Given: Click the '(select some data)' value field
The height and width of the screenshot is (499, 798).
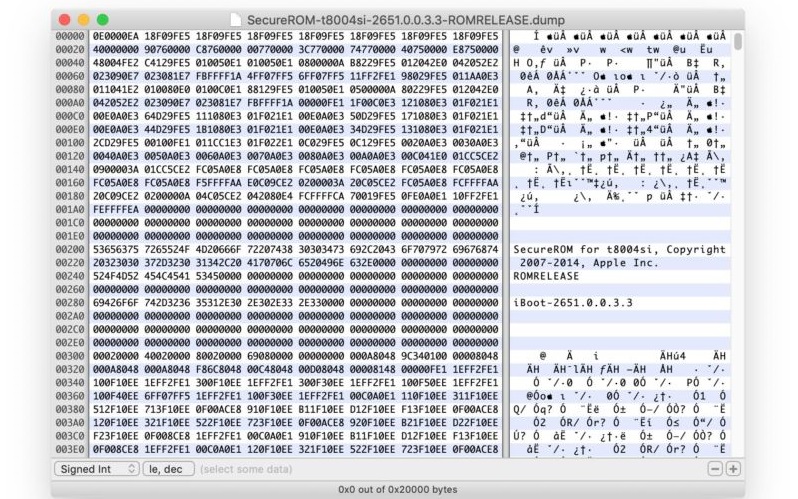Looking at the screenshot, I should coord(246,469).
